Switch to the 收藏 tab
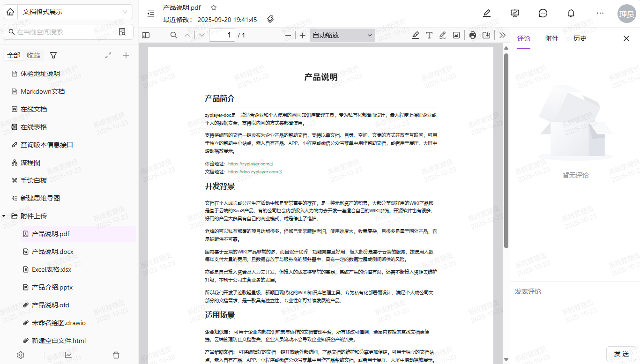 tap(33, 55)
